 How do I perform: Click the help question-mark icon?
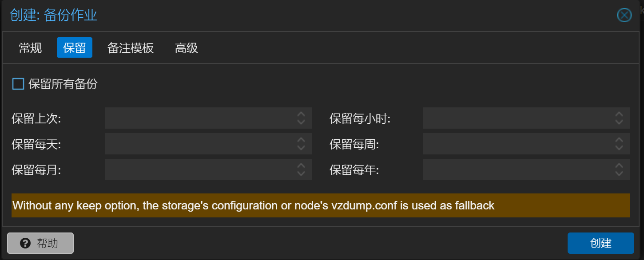coord(26,243)
